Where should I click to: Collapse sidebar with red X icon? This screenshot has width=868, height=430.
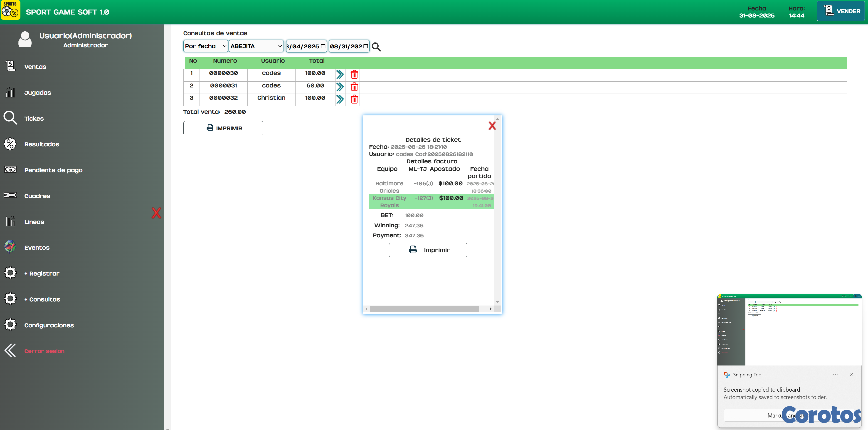(156, 213)
